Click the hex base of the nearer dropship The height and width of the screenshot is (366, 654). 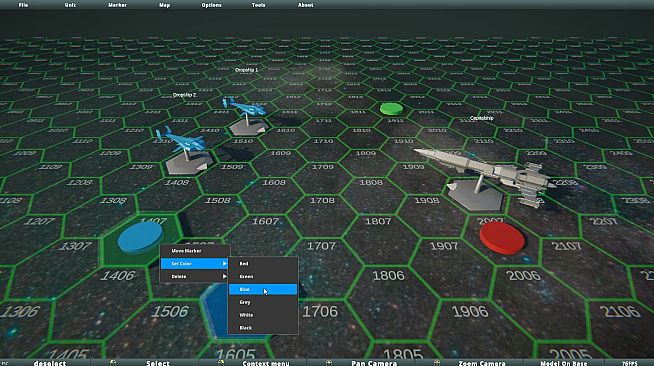(x=189, y=163)
